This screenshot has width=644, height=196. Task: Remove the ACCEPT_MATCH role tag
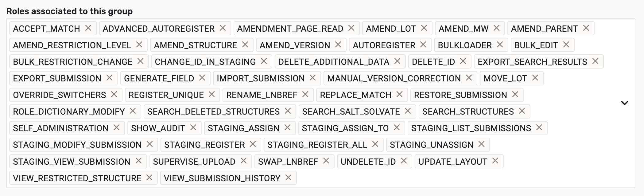88,28
